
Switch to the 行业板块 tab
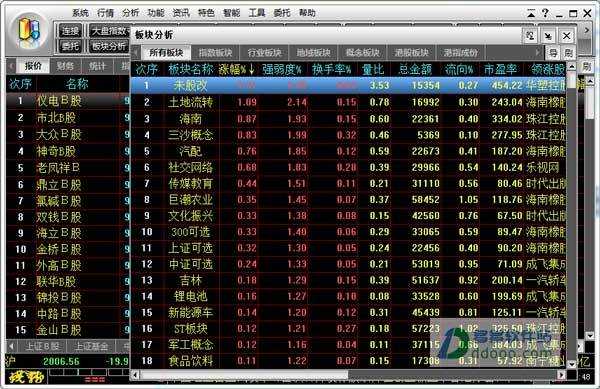coord(264,53)
